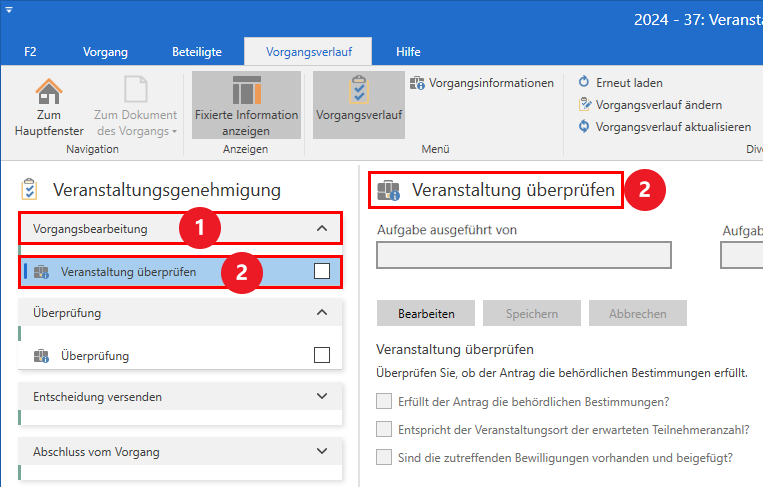Tick the Überprüfung task checkbox
The width and height of the screenshot is (763, 487).
pyautogui.click(x=322, y=355)
